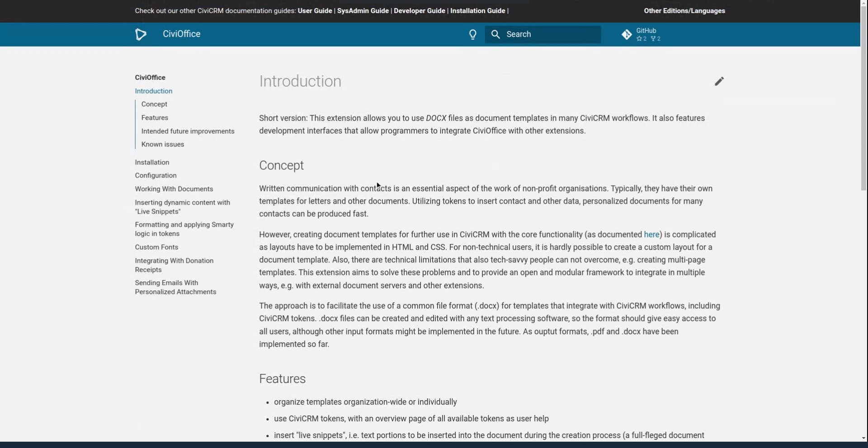Open Sending Emails With Personalized Attachments page

[x=175, y=287]
